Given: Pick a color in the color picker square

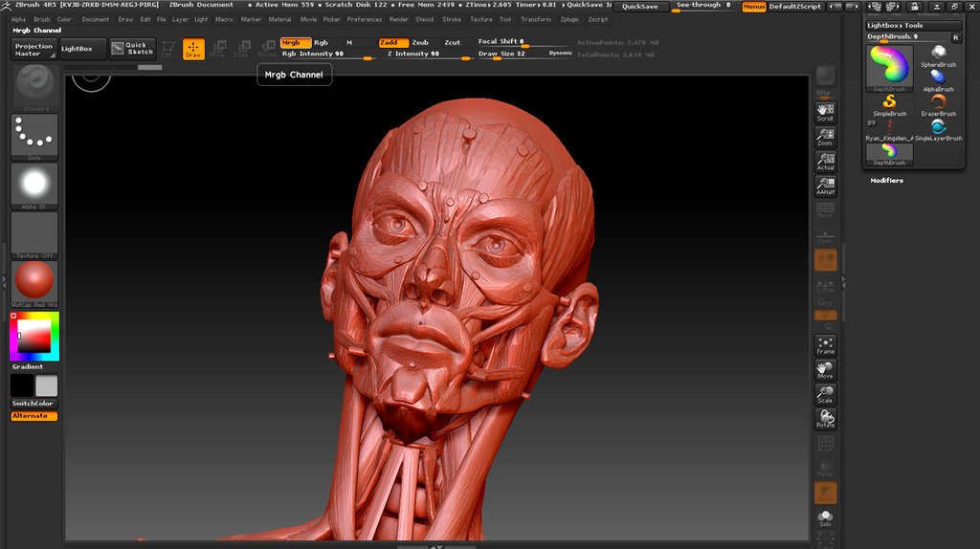Looking at the screenshot, I should 33,336.
